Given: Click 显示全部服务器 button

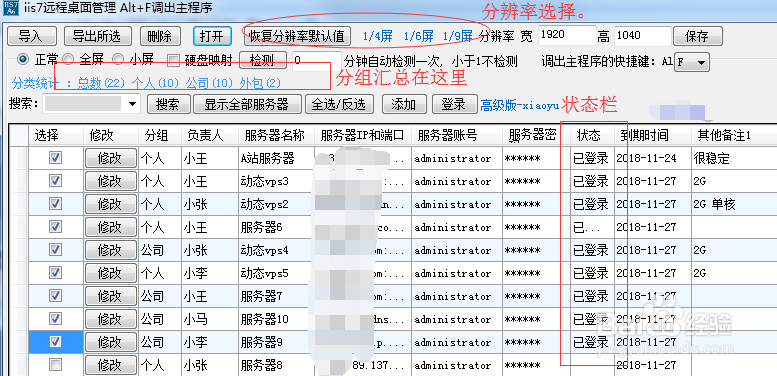Looking at the screenshot, I should pos(246,104).
